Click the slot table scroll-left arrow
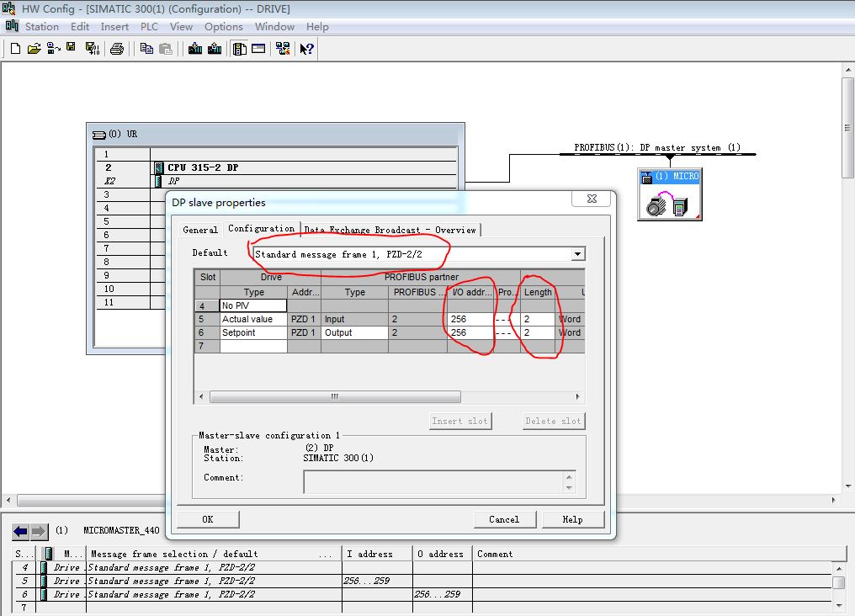 (x=201, y=396)
